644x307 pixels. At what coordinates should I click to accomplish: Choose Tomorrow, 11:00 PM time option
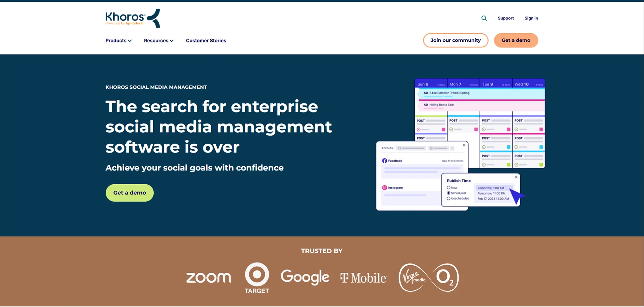click(491, 193)
